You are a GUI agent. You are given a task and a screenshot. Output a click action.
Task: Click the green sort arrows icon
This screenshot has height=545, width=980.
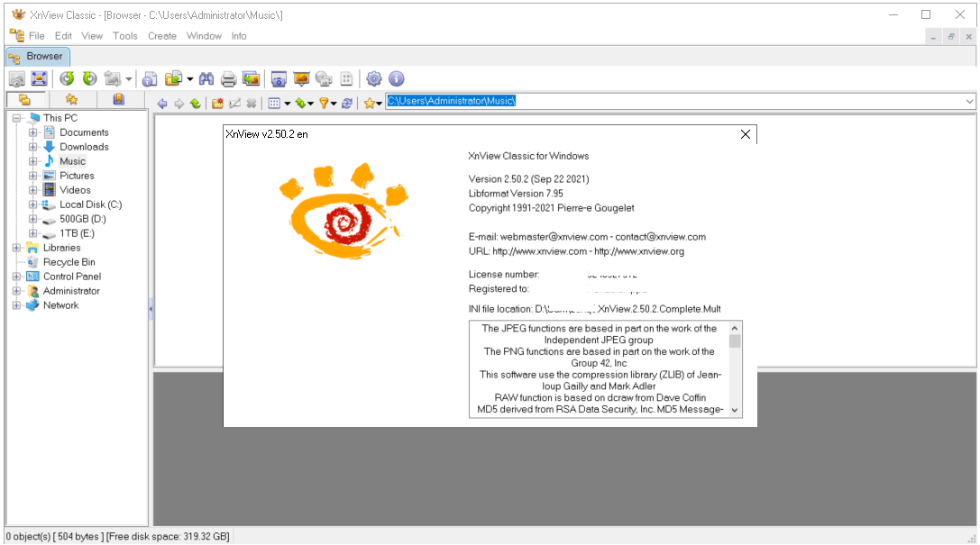[x=300, y=104]
